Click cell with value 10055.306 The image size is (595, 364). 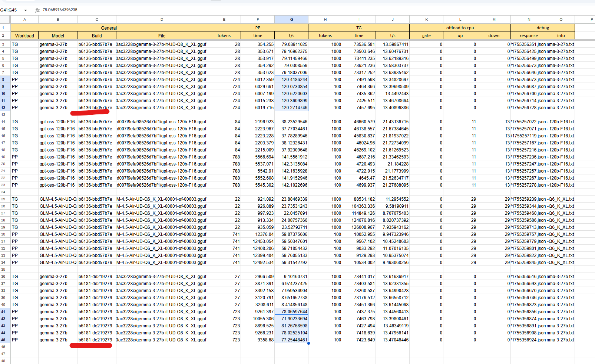(258, 319)
